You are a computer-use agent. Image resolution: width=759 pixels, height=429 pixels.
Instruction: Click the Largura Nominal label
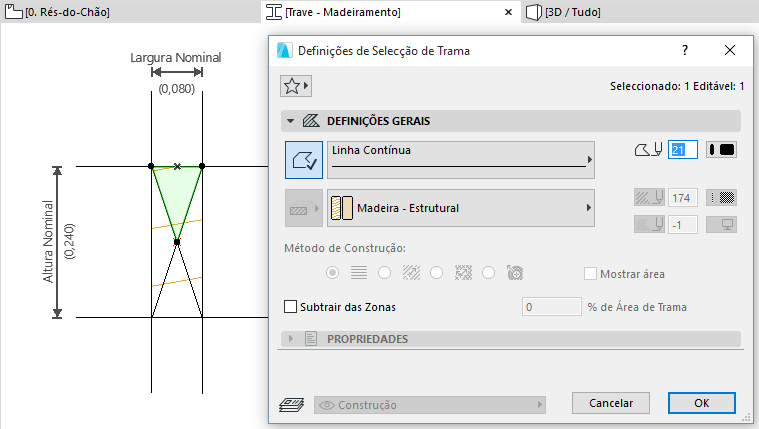coord(176,58)
